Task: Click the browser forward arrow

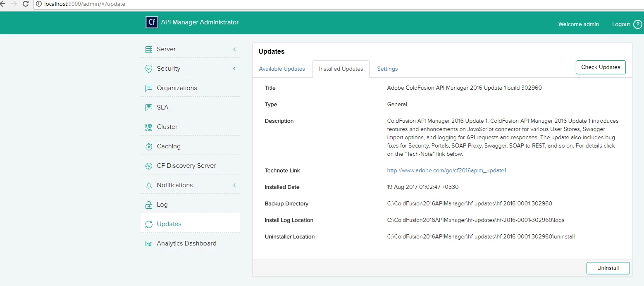Action: (x=14, y=4)
